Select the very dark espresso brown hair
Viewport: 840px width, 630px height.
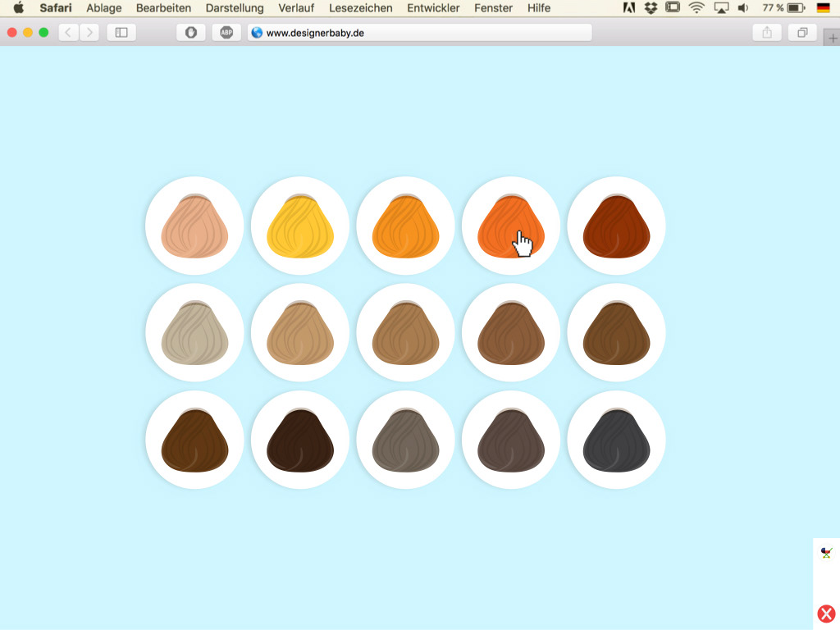pos(300,440)
